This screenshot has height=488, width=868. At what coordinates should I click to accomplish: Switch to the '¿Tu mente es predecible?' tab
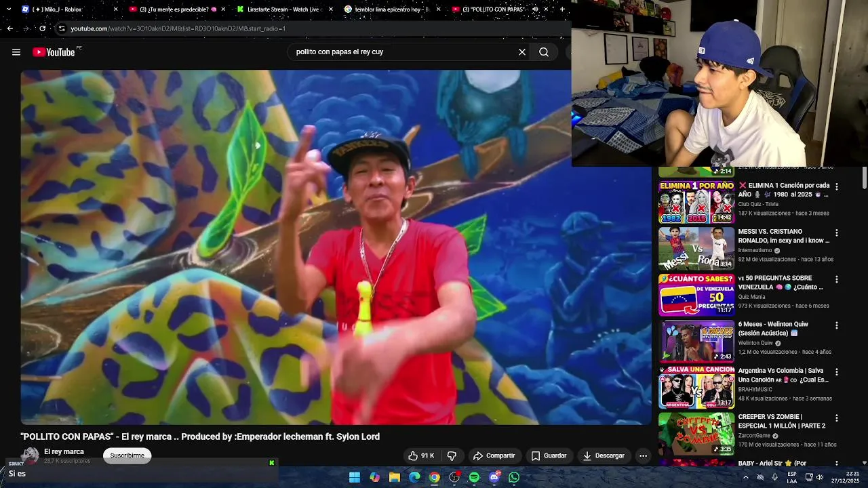[176, 9]
